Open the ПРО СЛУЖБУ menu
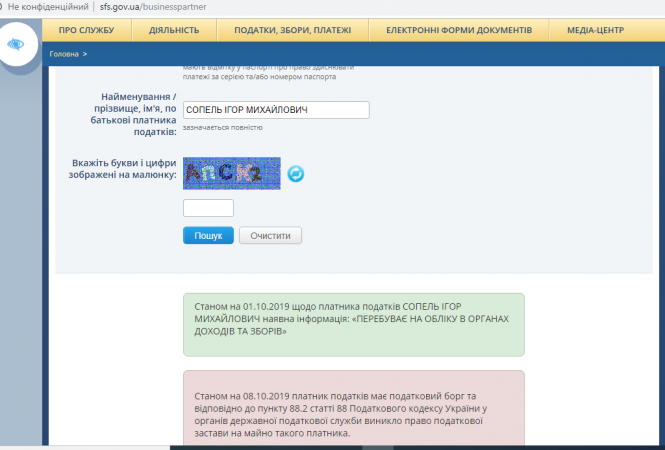The image size is (665, 450). (86, 31)
